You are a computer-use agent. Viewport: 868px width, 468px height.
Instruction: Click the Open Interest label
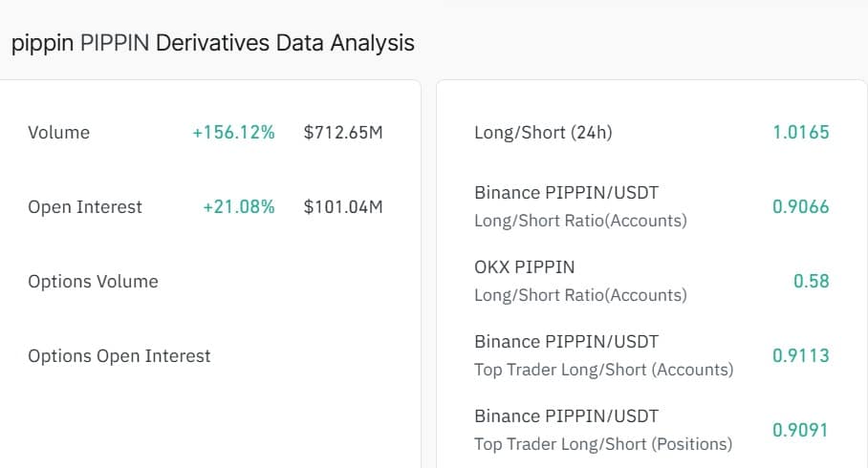tap(85, 207)
